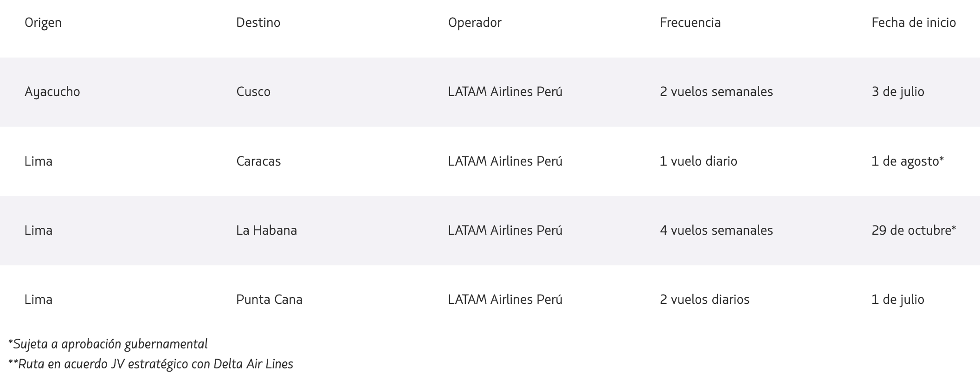This screenshot has width=980, height=386.
Task: Click the Sujeta a aprobación gubernamental footnote
Action: (x=108, y=344)
